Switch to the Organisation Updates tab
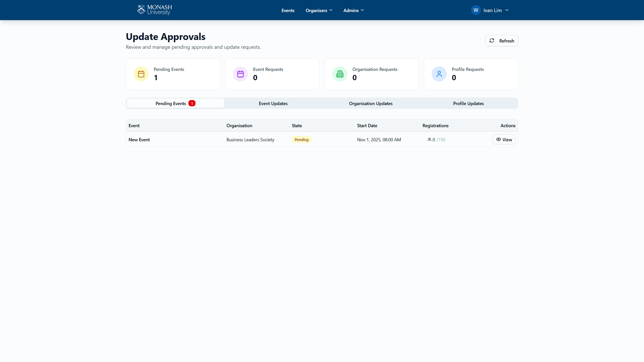Screen dimensions: 644x362 pyautogui.click(x=371, y=103)
